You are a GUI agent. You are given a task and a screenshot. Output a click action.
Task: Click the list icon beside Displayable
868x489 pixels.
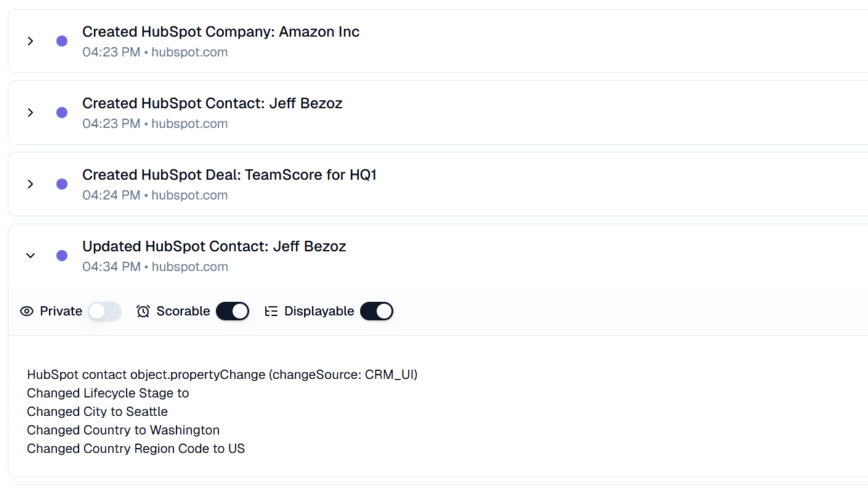[271, 311]
